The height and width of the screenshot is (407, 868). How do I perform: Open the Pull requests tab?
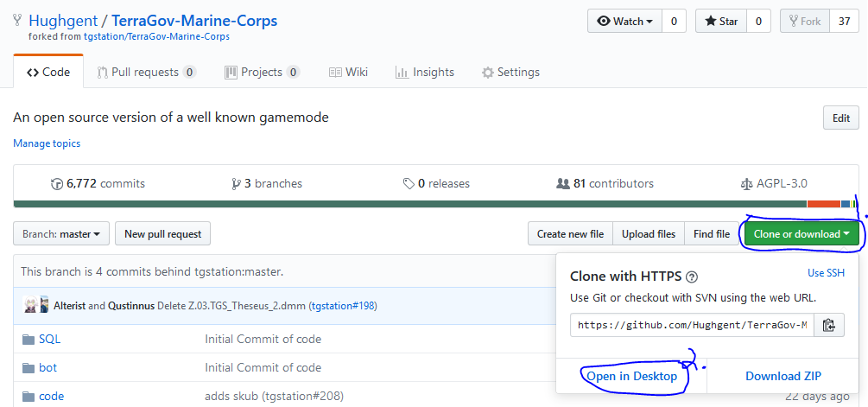point(146,72)
